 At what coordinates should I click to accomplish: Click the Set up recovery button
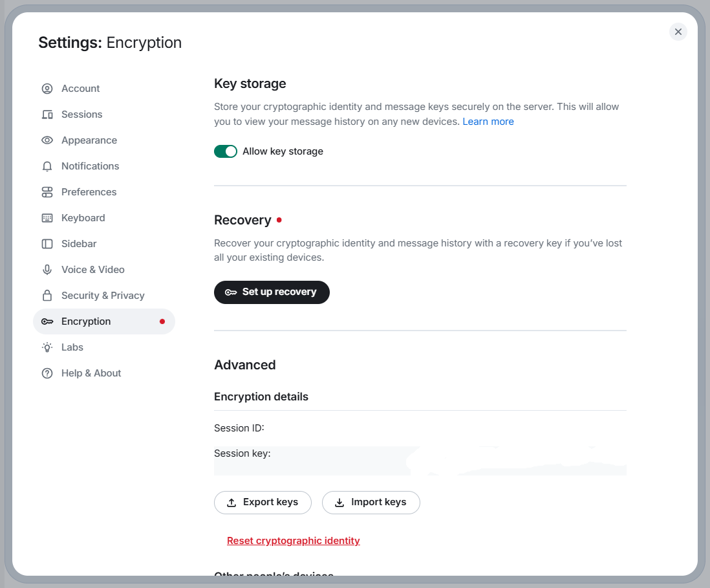coord(272,292)
